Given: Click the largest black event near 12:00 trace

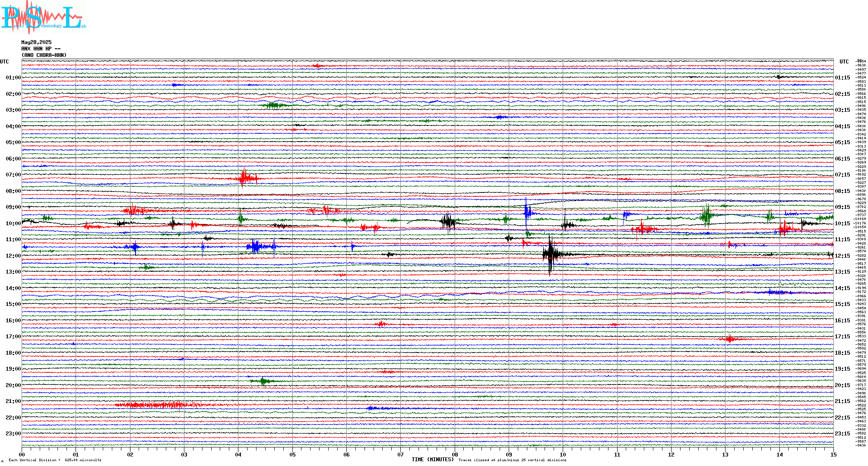Looking at the screenshot, I should tap(550, 254).
